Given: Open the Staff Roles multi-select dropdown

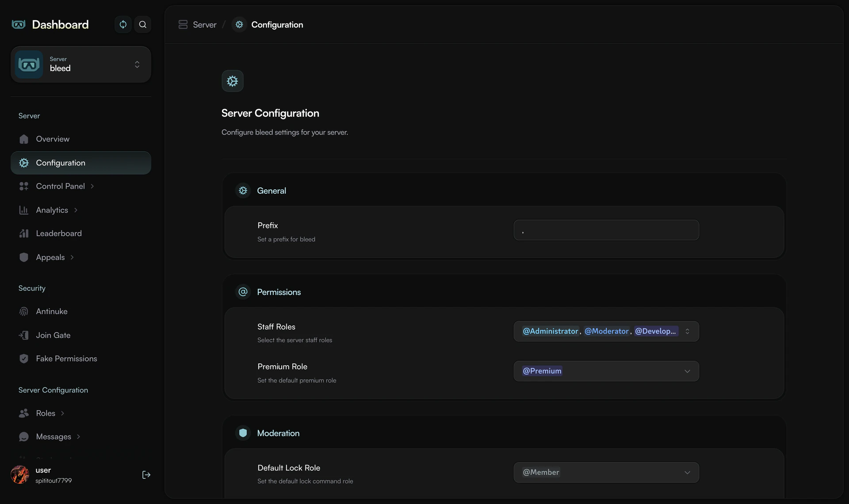Looking at the screenshot, I should pyautogui.click(x=606, y=332).
